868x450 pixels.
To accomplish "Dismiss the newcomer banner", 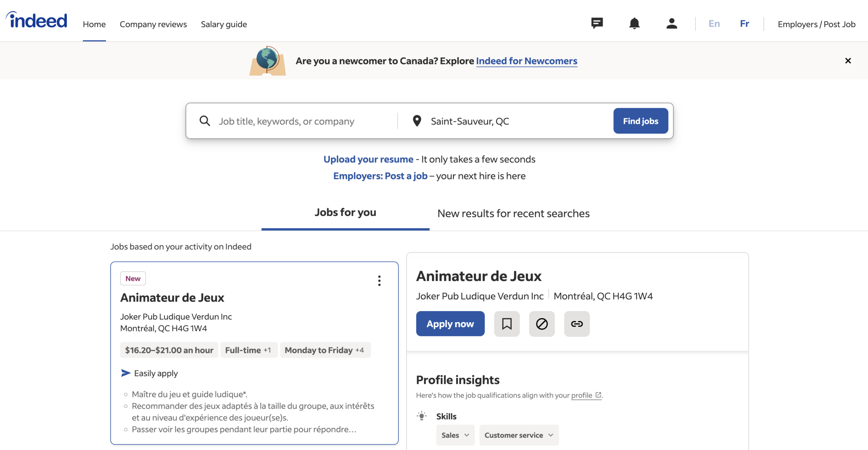I will coord(848,61).
